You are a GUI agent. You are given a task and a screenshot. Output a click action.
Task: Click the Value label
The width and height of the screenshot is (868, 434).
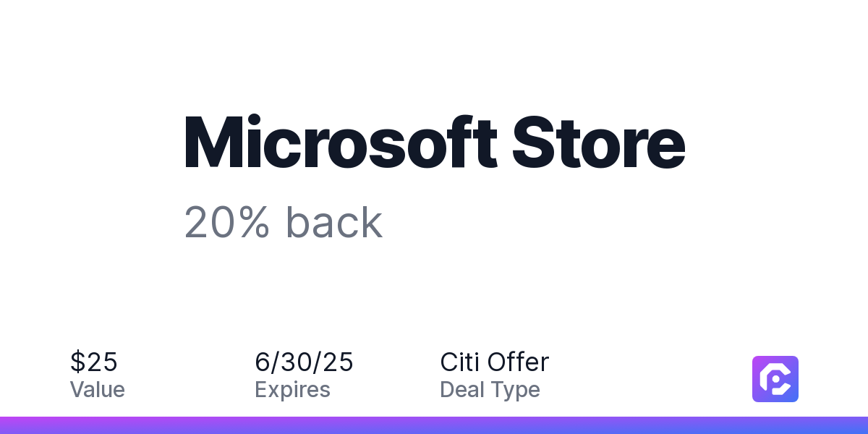click(98, 390)
